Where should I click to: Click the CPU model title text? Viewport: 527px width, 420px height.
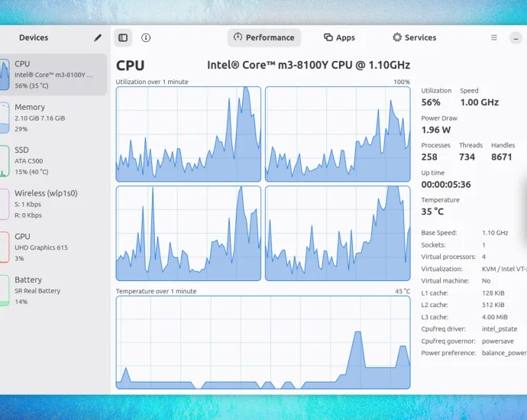(309, 65)
